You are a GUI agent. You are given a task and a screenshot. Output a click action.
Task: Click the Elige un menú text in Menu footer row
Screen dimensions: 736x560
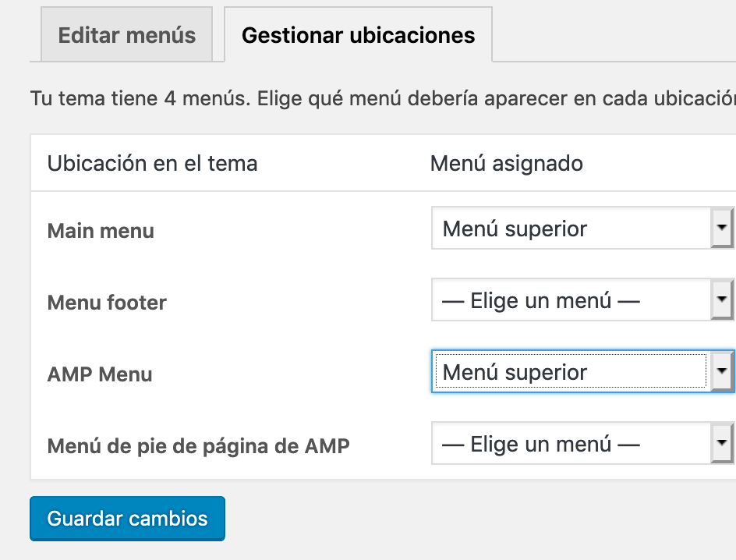541,300
